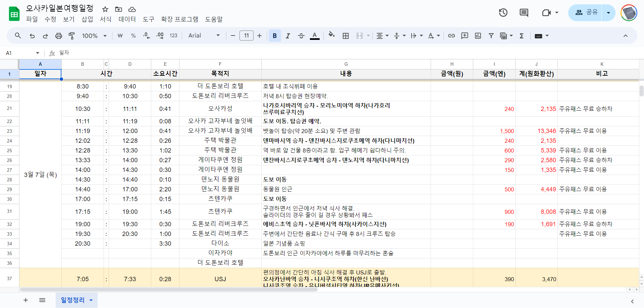Click the 공유 share button
Image resolution: width=644 pixels, height=308 pixels.
click(x=585, y=13)
